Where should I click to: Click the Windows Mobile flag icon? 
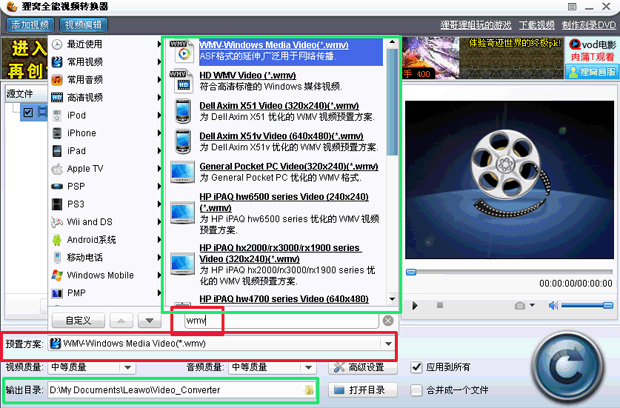pyautogui.click(x=57, y=275)
